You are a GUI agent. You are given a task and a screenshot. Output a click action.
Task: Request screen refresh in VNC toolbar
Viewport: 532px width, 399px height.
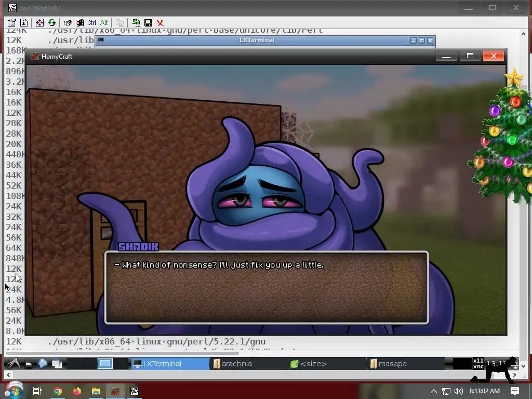pos(52,23)
